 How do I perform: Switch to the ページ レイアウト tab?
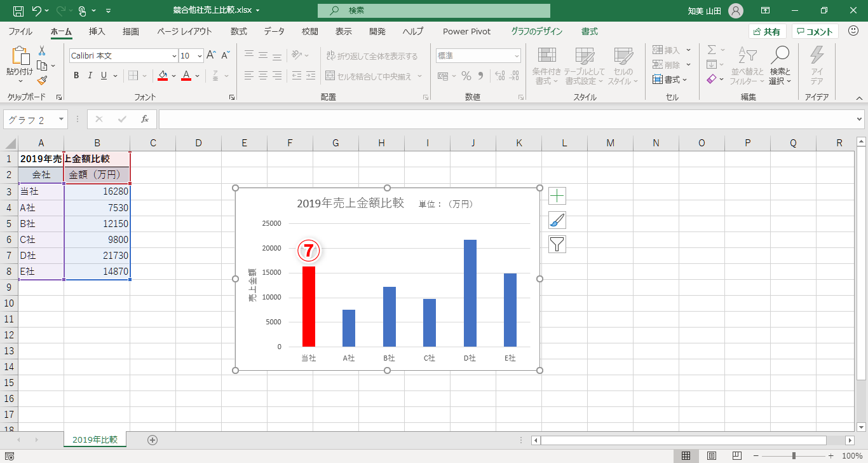click(x=184, y=31)
